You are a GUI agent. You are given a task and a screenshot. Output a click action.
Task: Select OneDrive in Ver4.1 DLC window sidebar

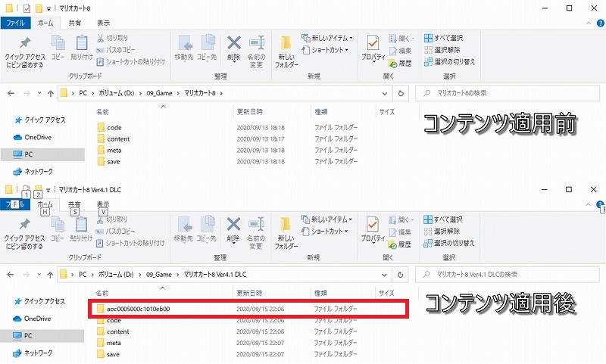[33, 319]
